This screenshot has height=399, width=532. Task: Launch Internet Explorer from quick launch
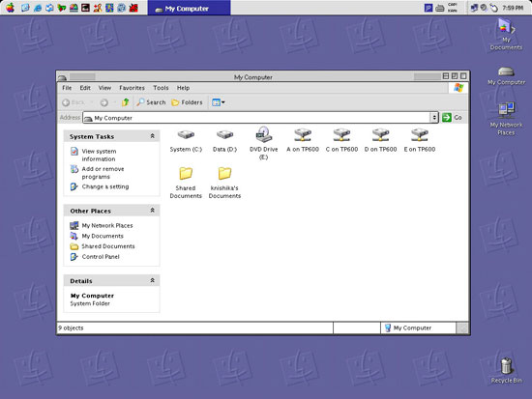[x=38, y=8]
